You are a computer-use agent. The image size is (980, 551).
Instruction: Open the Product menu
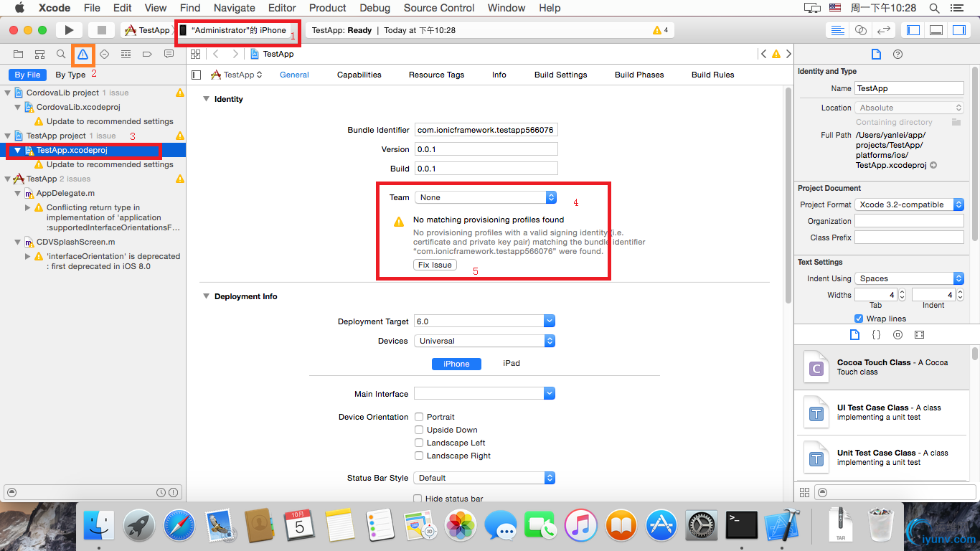pos(328,8)
